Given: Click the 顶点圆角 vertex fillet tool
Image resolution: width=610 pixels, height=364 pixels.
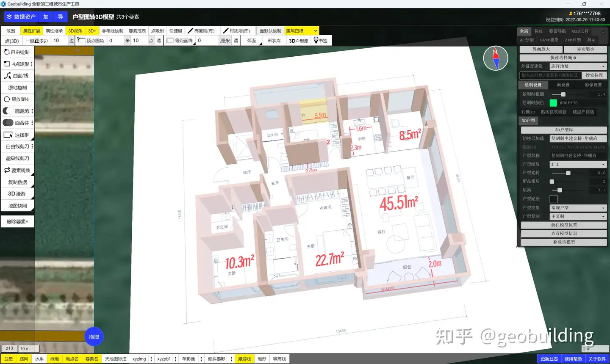Looking at the screenshot, I should (91, 41).
